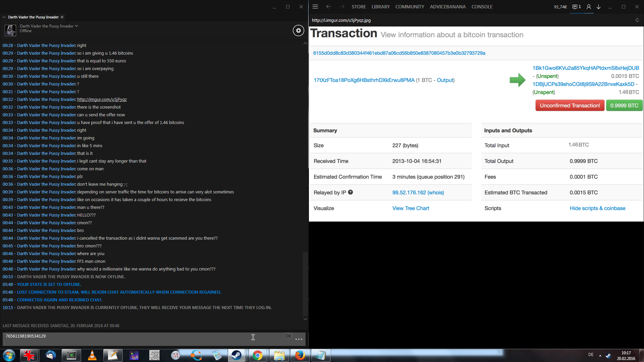This screenshot has width=644, height=362.
Task: Click the hamburger menu in Steam browser
Action: pyautogui.click(x=315, y=7)
